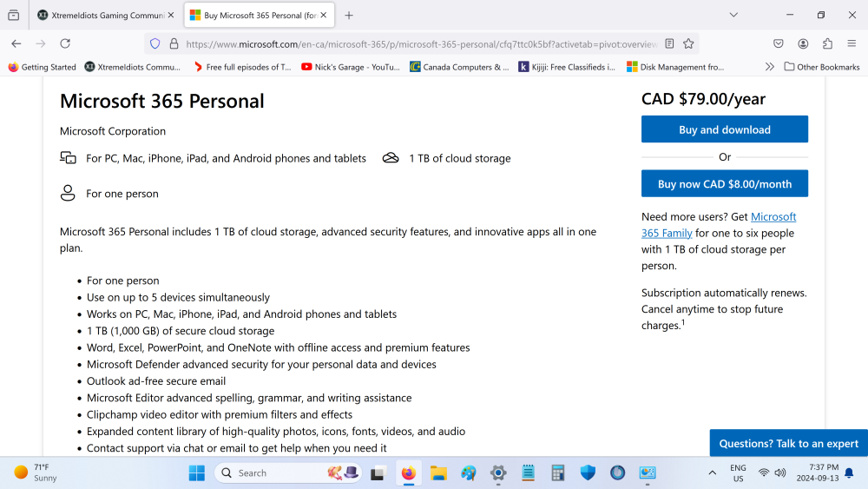Reload the current page
The height and width of the screenshot is (489, 868).
pyautogui.click(x=65, y=43)
